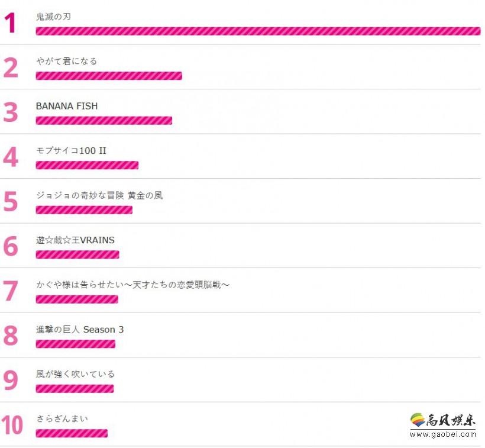
Task: Click the 鬼滅の刃 vote bar
Action: (x=258, y=31)
